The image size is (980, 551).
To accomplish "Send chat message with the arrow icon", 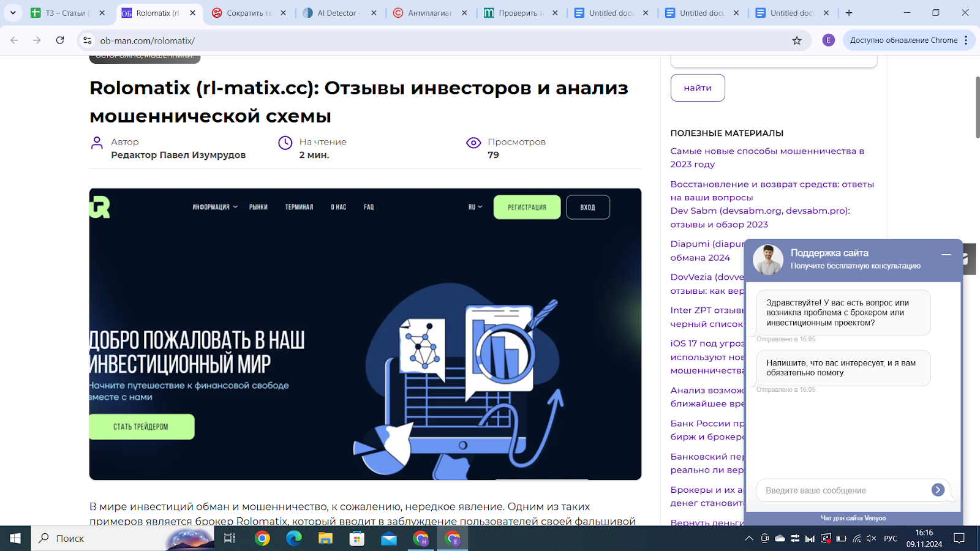I will coord(937,490).
